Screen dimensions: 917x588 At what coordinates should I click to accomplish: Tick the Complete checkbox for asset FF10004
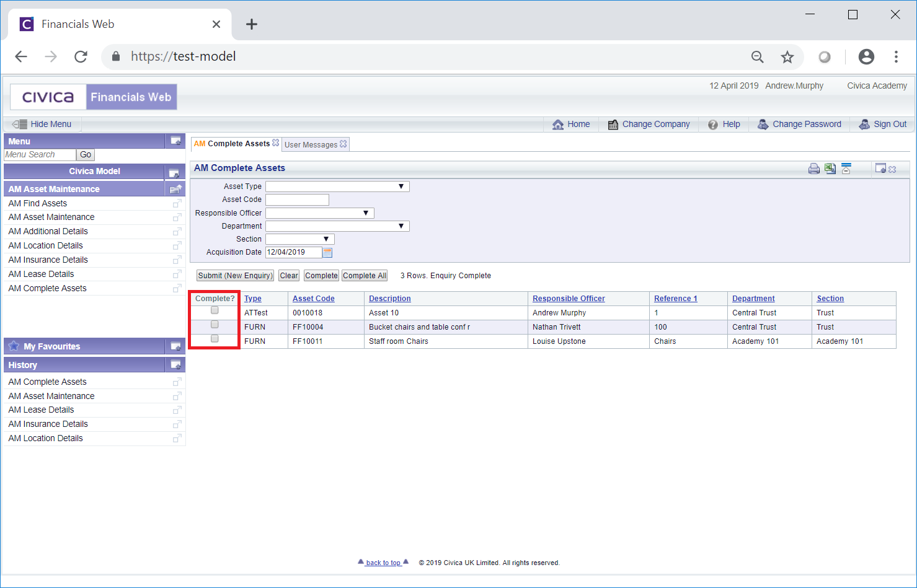click(x=215, y=324)
